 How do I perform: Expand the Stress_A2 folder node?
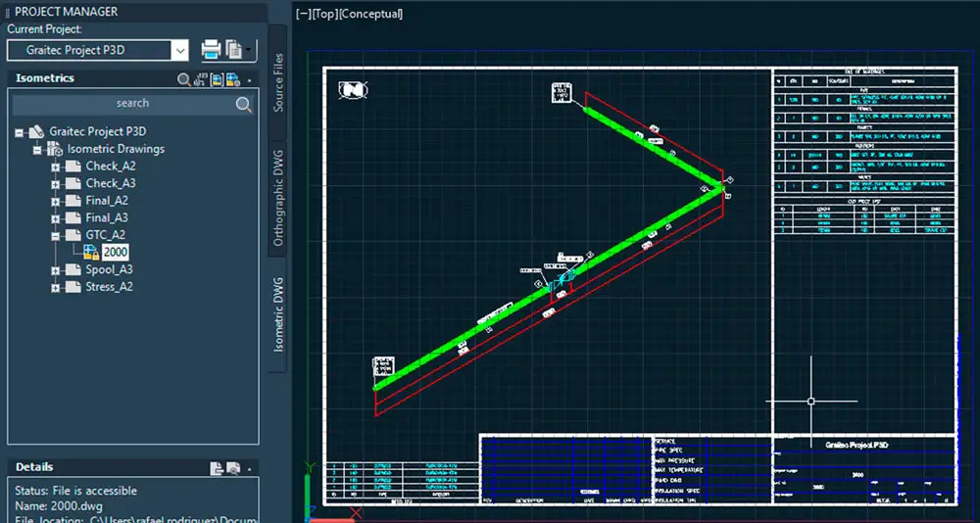click(x=56, y=287)
